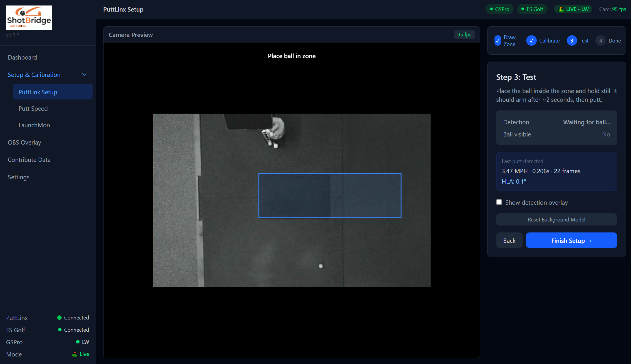This screenshot has height=364, width=631.
Task: Click the Calibrate step label
Action: [549, 41]
